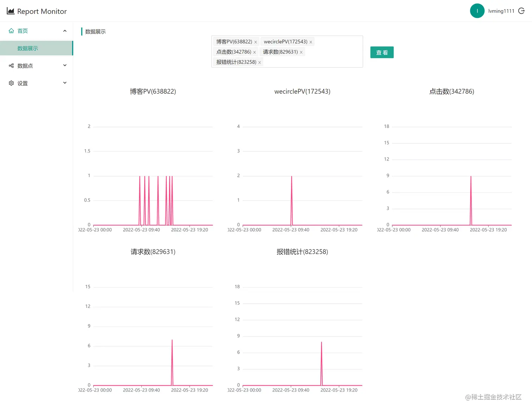Viewport: 532px width, 411px height.
Task: Select the 数据展示 sidebar menu item
Action: tap(36, 48)
